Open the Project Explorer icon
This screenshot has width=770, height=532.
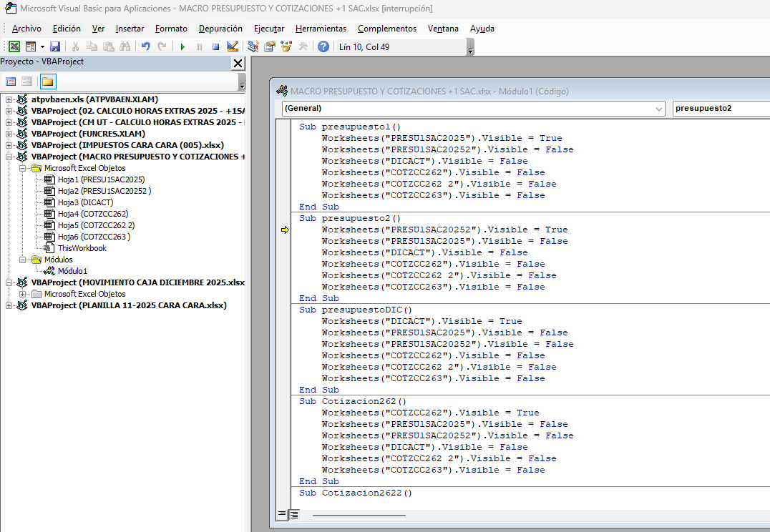click(253, 46)
